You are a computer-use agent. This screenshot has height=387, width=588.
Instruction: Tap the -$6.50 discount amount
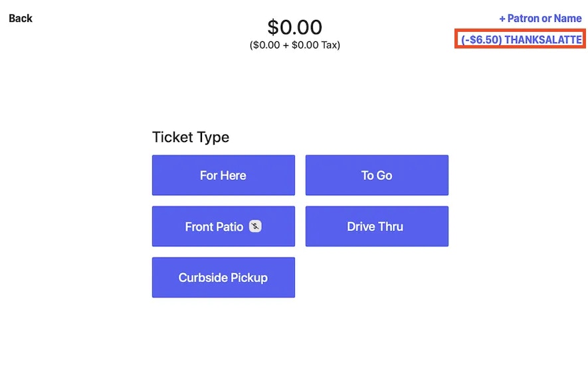[x=481, y=39]
